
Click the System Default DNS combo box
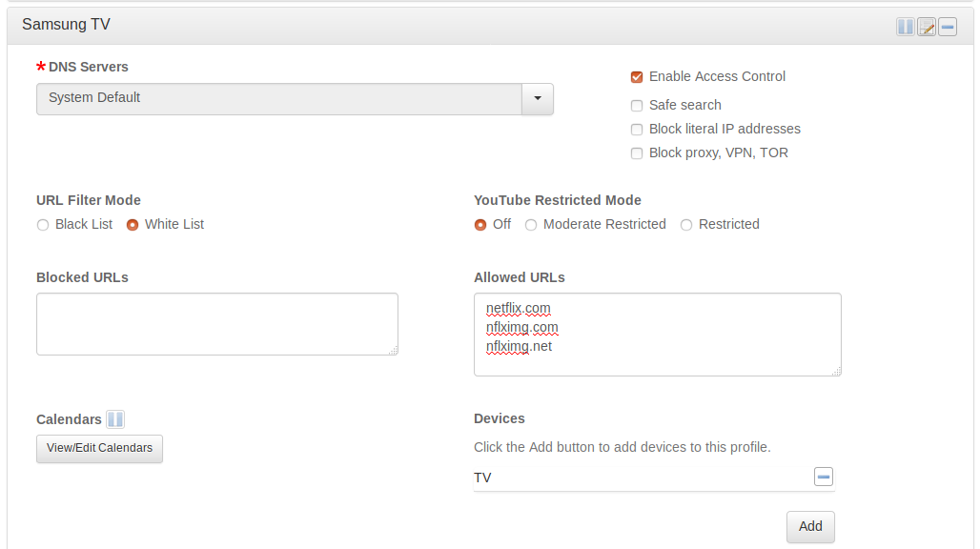[278, 98]
